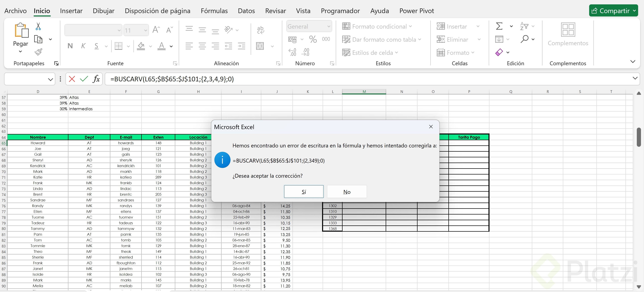Expand the formula bar with chevron
Viewport: 644px width, 292px height.
(635, 78)
